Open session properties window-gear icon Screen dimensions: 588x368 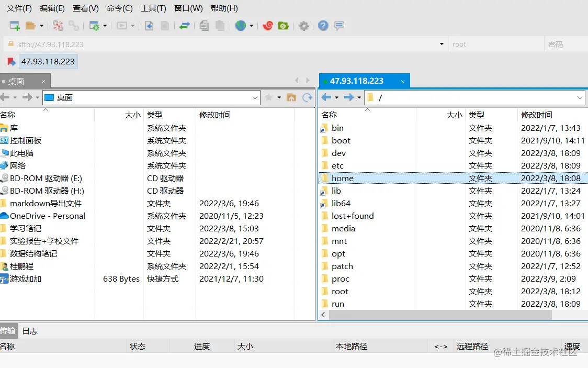point(94,26)
